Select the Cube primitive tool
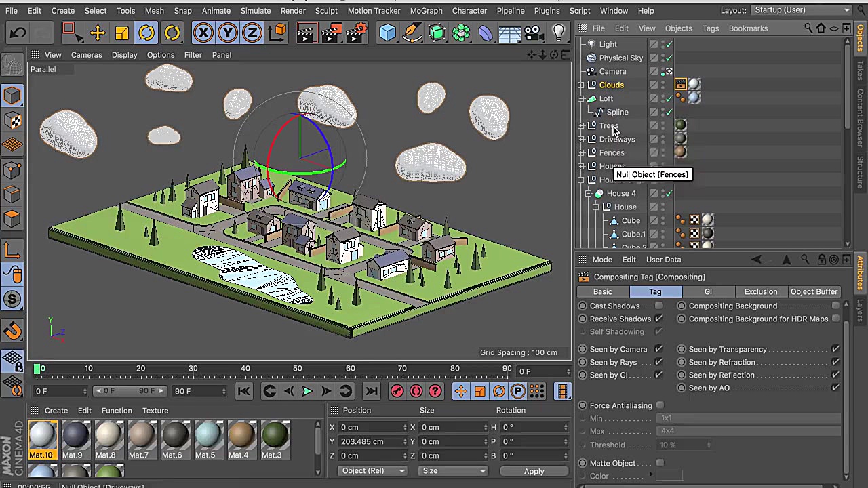Screen dimensions: 868x488 click(x=387, y=33)
